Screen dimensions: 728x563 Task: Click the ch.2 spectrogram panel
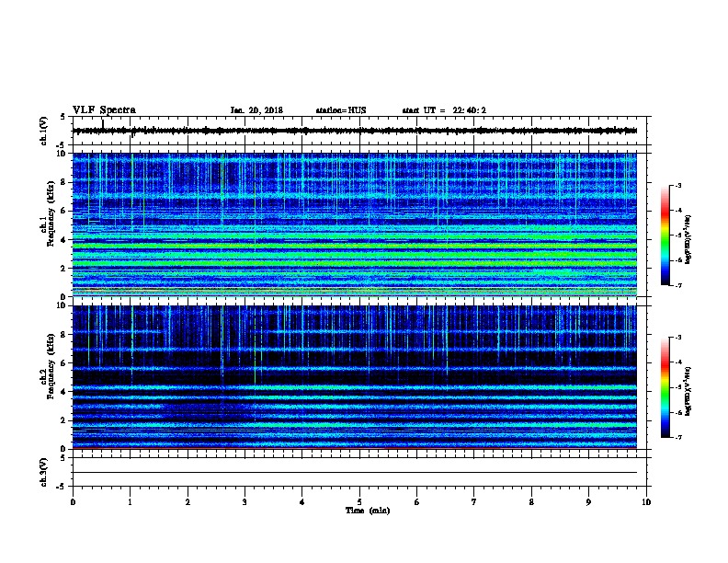[x=355, y=377]
